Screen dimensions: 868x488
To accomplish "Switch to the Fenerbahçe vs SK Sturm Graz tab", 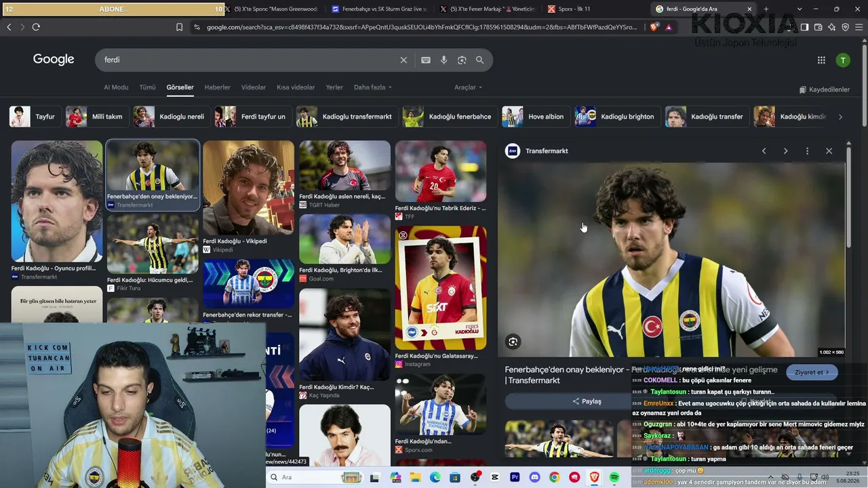I will pyautogui.click(x=379, y=9).
